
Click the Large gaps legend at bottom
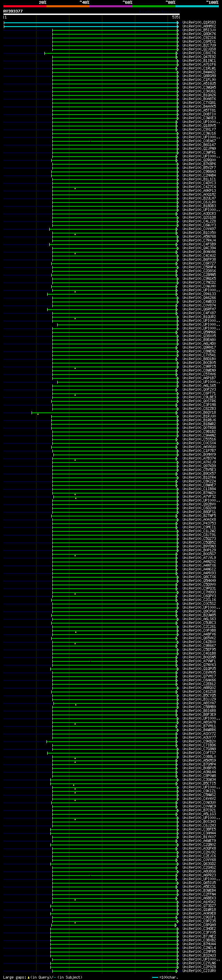tap(43, 977)
